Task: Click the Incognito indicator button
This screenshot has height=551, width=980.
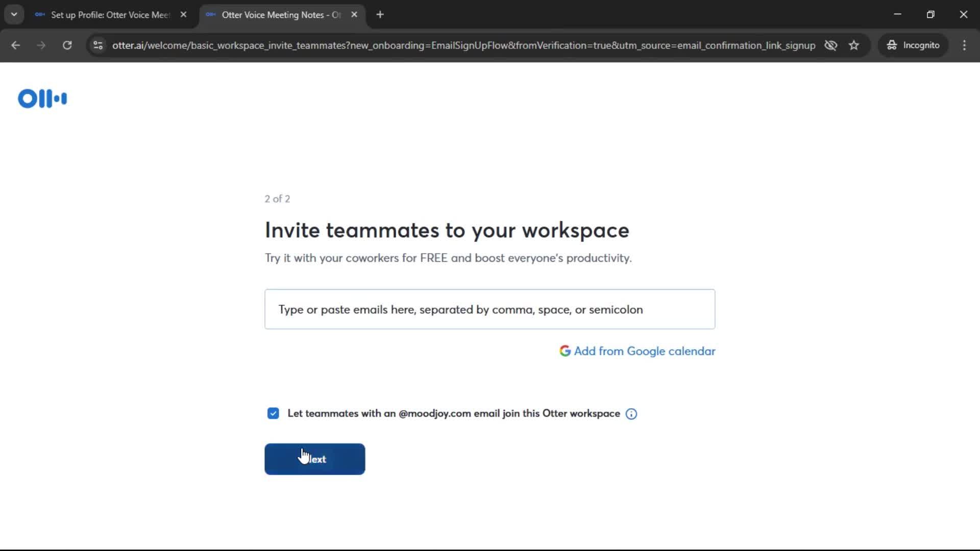Action: tap(913, 45)
